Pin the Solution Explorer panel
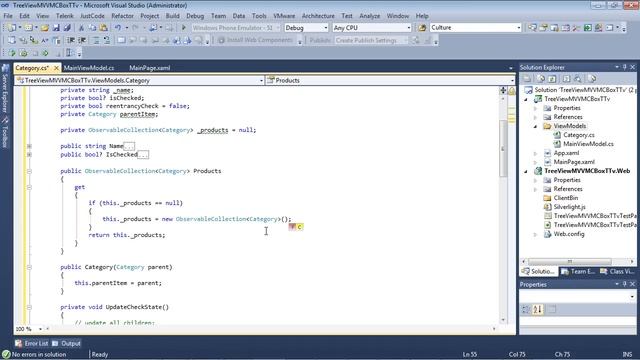This screenshot has height=360, width=640. click(x=624, y=67)
